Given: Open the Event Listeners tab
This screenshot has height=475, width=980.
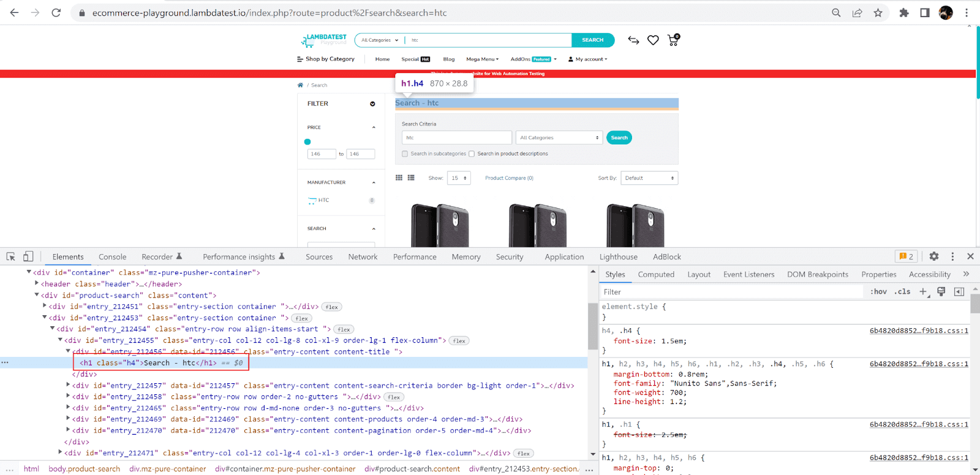Looking at the screenshot, I should [748, 274].
